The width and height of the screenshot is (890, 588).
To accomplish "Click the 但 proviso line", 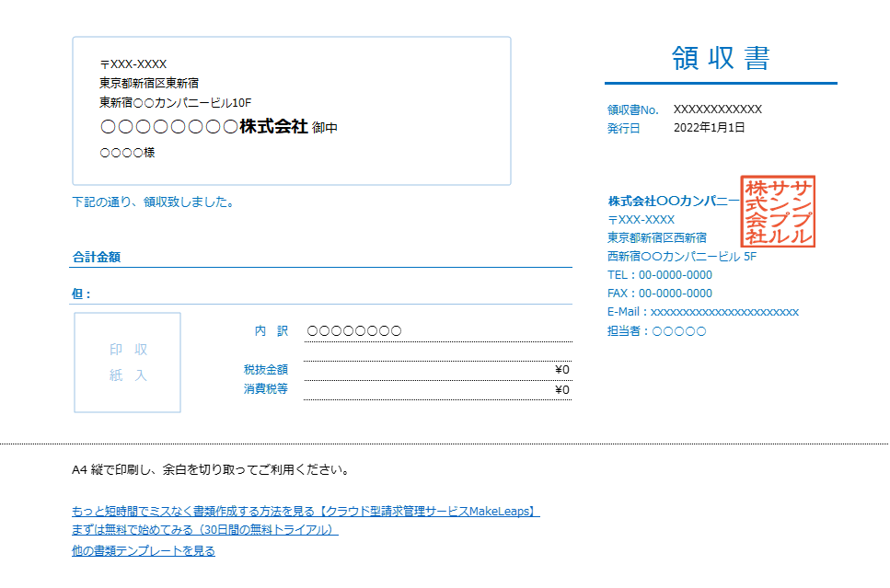I will click(321, 294).
